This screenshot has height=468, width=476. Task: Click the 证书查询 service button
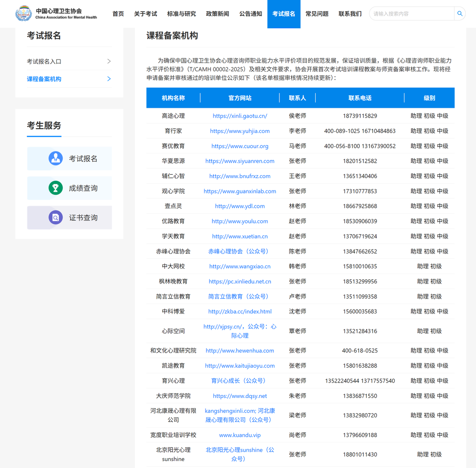coord(70,218)
